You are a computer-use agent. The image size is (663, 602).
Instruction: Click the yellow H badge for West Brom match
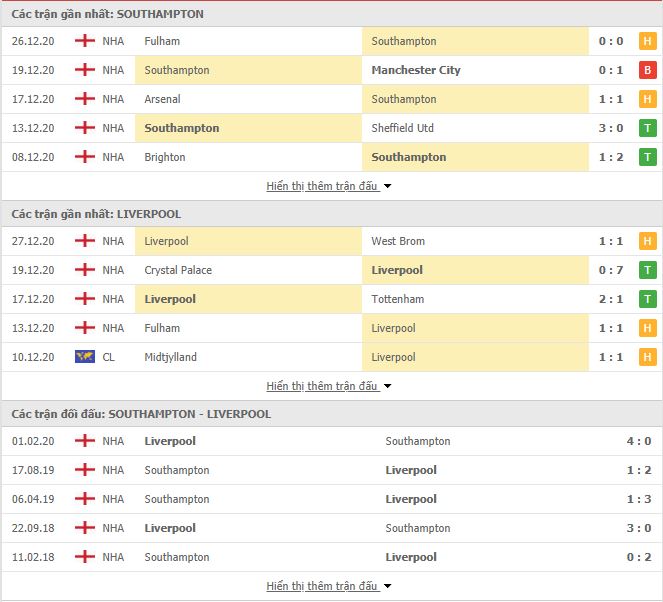[x=647, y=242]
